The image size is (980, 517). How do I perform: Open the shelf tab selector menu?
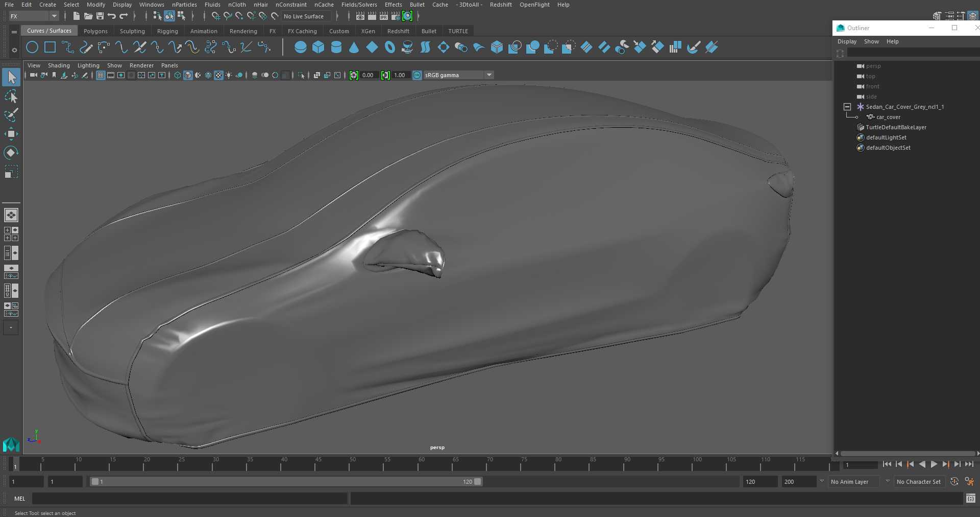14,32
